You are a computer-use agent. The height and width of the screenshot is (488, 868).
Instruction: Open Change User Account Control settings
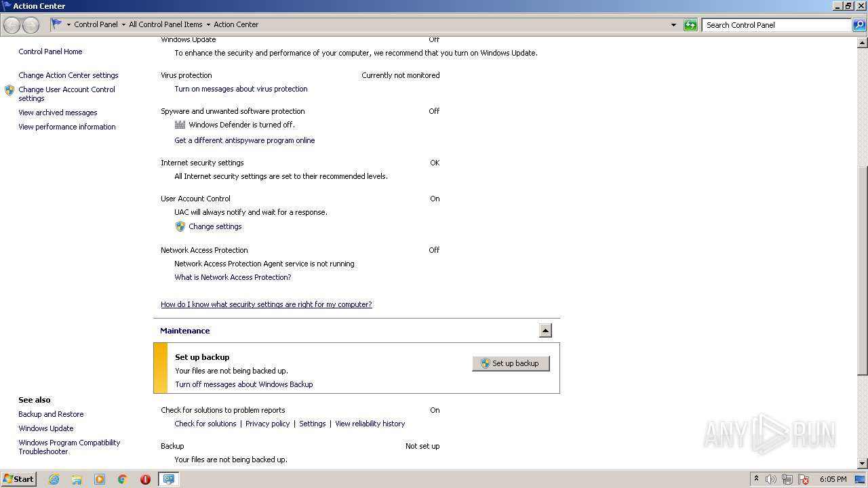(66, 94)
